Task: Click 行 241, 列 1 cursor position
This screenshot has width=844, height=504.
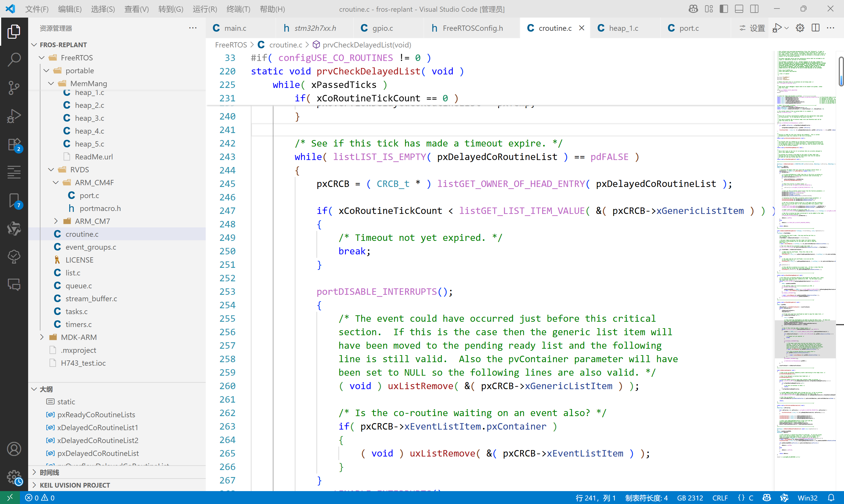Action: coord(595,498)
